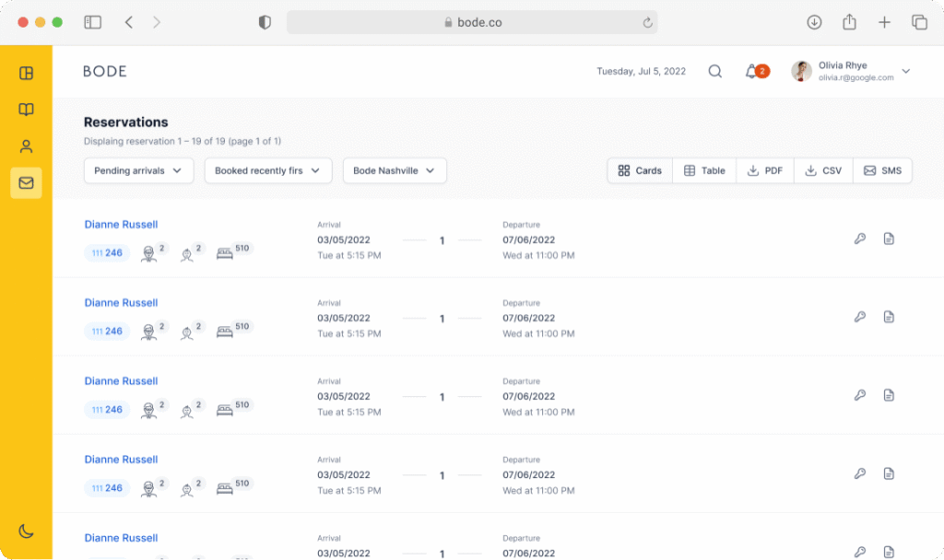This screenshot has width=944, height=560.
Task: Open the Booked recently first sort dropdown
Action: click(x=268, y=170)
